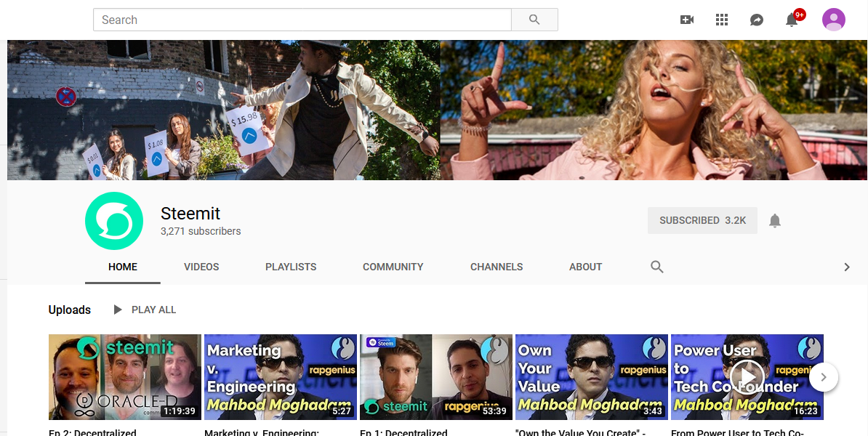Screen dimensions: 868x436
Task: Click the Steemit channel logo avatar
Action: [x=114, y=221]
